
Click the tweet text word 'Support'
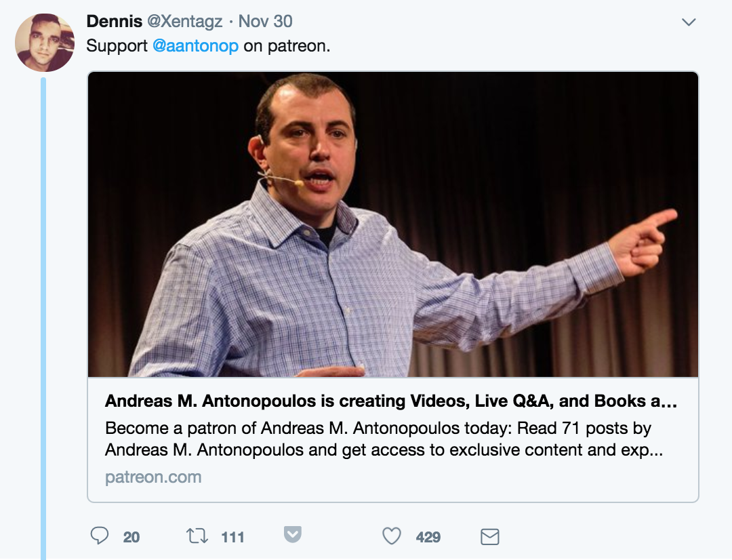117,47
